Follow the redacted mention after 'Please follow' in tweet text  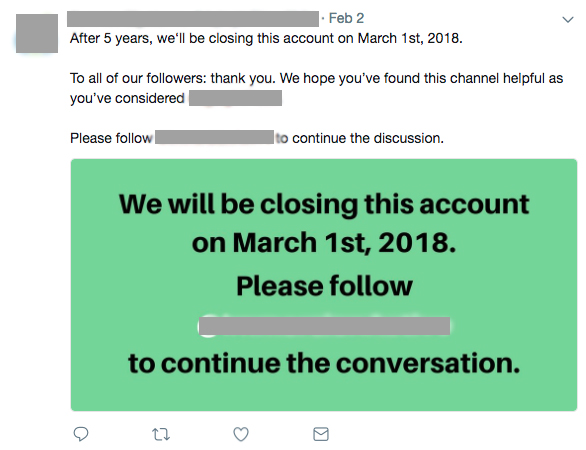point(215,137)
